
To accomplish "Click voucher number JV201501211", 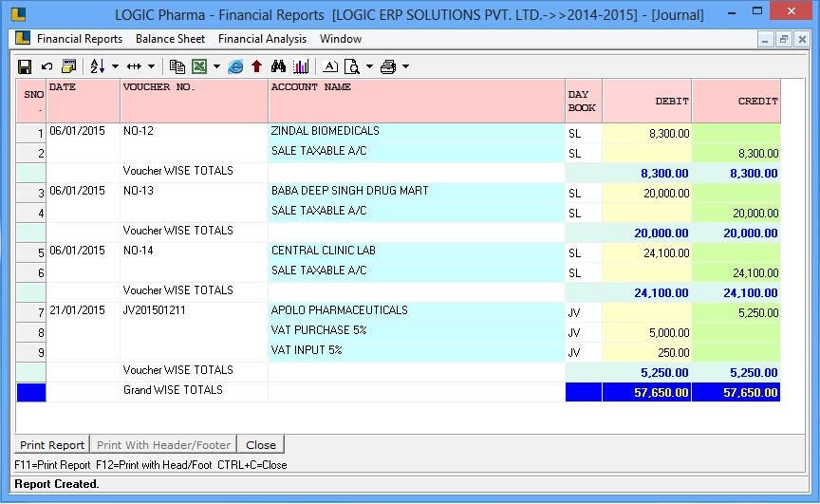I will pos(155,310).
